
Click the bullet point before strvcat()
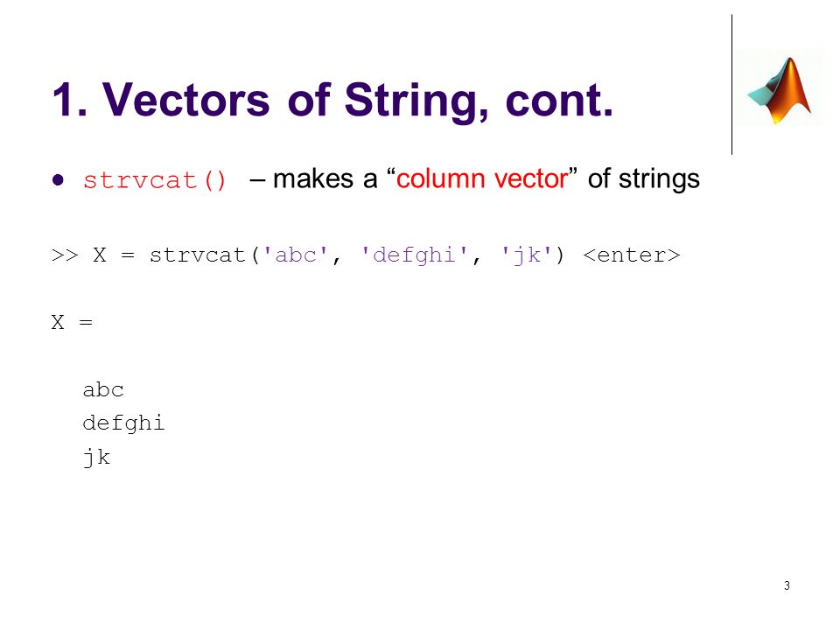pyautogui.click(x=58, y=180)
